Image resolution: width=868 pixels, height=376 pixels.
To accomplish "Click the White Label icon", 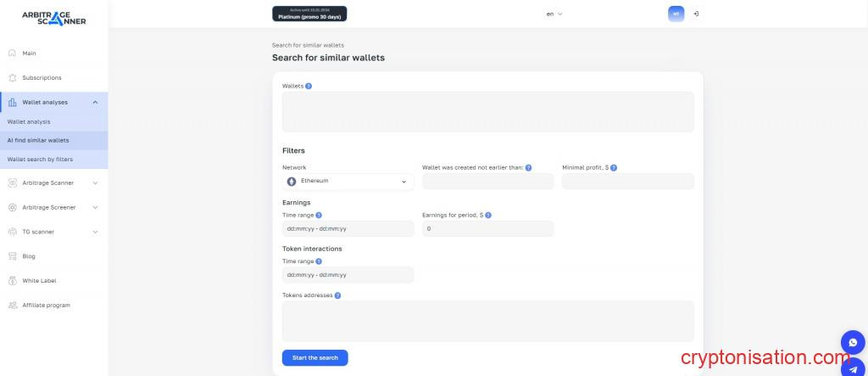I will [12, 281].
